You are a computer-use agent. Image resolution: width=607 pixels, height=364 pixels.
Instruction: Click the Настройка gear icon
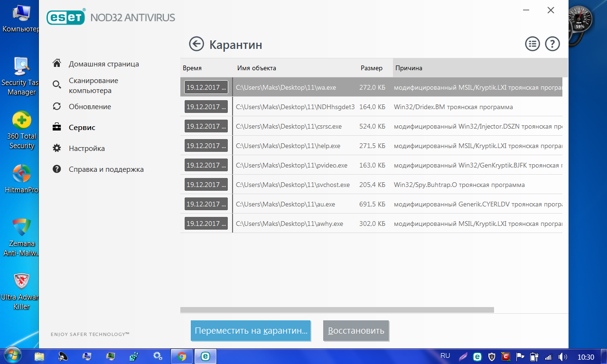point(57,148)
